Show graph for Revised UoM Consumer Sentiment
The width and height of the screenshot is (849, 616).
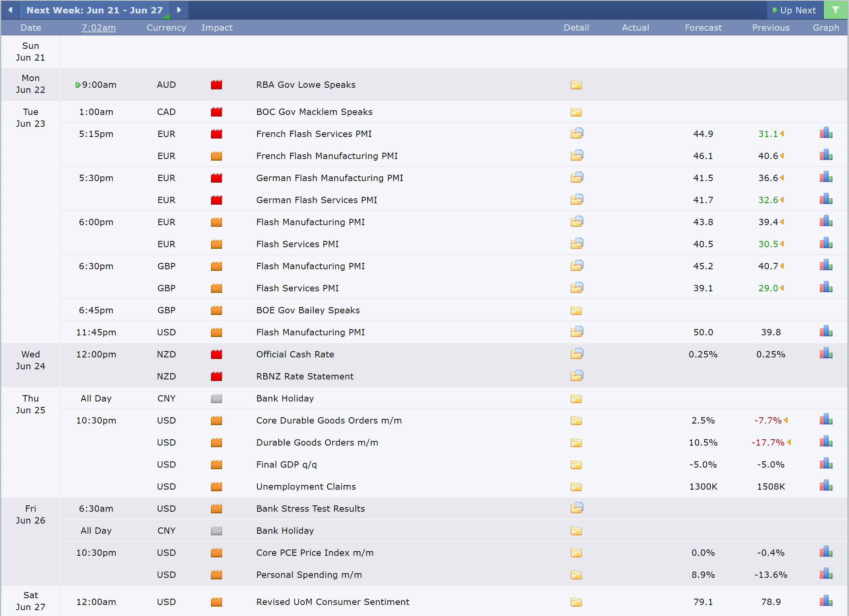[826, 601]
